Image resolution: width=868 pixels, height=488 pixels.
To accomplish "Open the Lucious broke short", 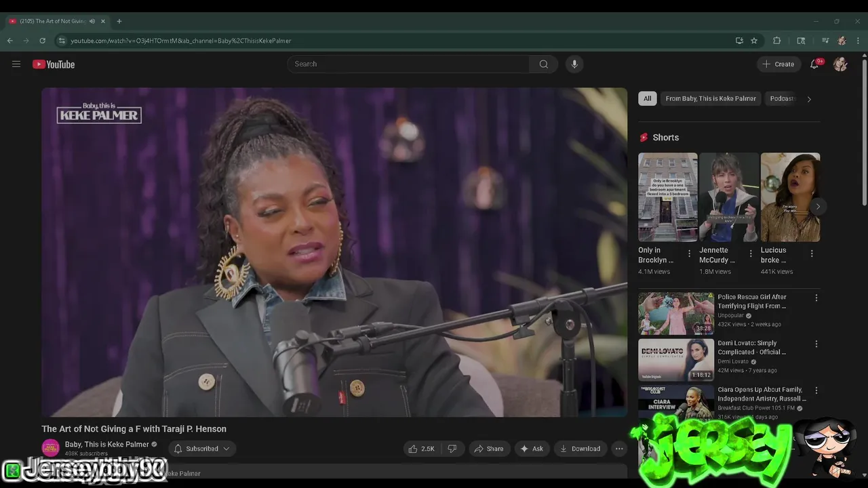I will 790,197.
